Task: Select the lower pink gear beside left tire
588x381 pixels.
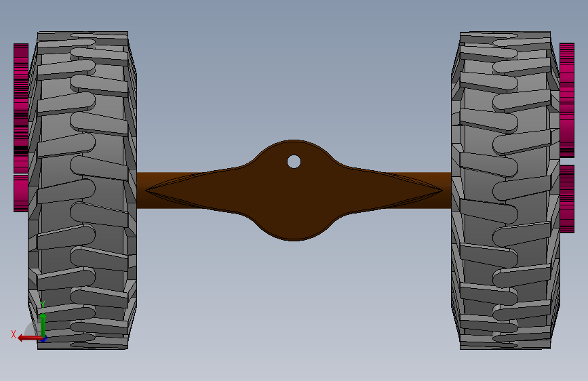Action: (x=21, y=193)
